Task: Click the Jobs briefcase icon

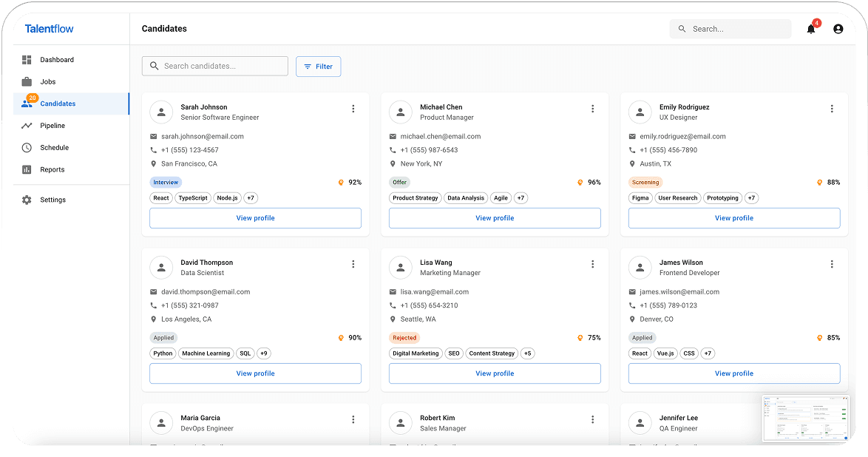Action: point(27,82)
